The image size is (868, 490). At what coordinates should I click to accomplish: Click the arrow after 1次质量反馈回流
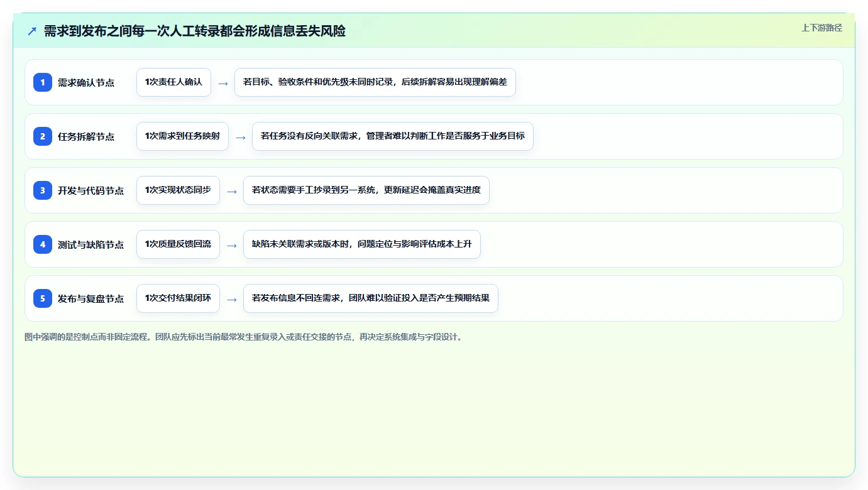[x=231, y=245]
